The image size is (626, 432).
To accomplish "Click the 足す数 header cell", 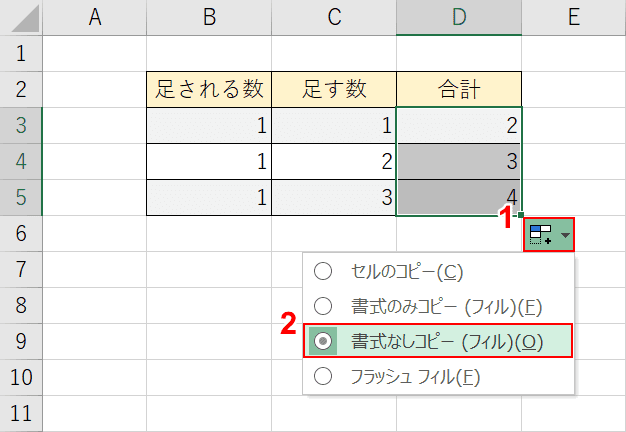I will [x=334, y=89].
